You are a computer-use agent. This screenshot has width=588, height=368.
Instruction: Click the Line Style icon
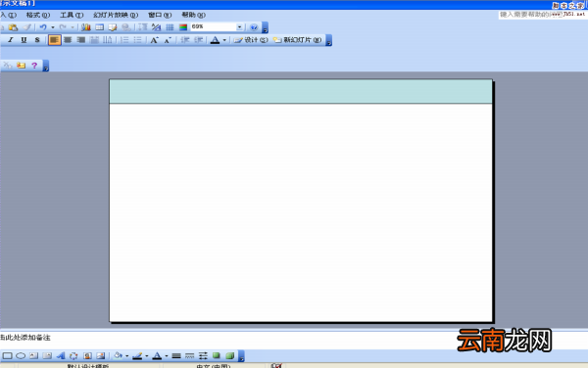(x=176, y=355)
